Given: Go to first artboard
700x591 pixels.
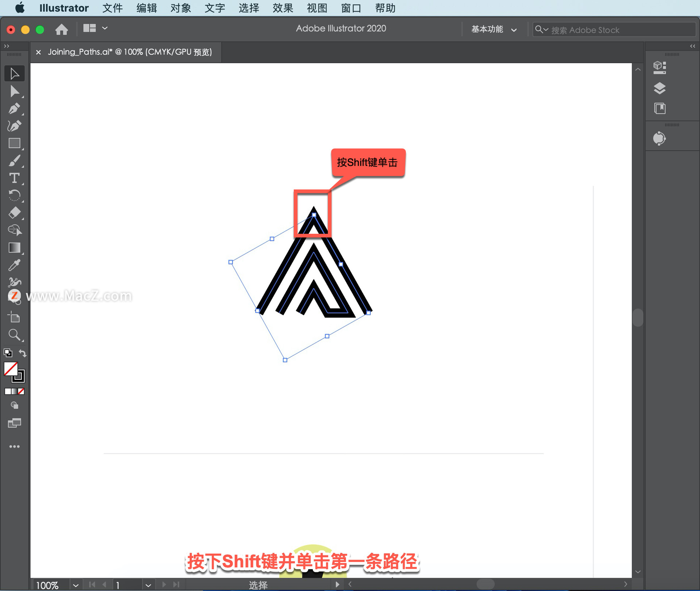Looking at the screenshot, I should [x=92, y=584].
